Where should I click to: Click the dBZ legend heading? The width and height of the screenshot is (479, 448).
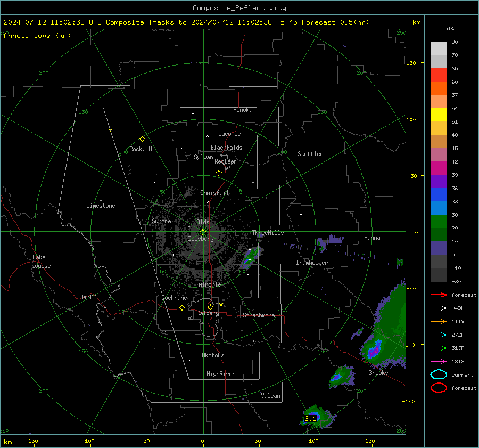pyautogui.click(x=451, y=28)
